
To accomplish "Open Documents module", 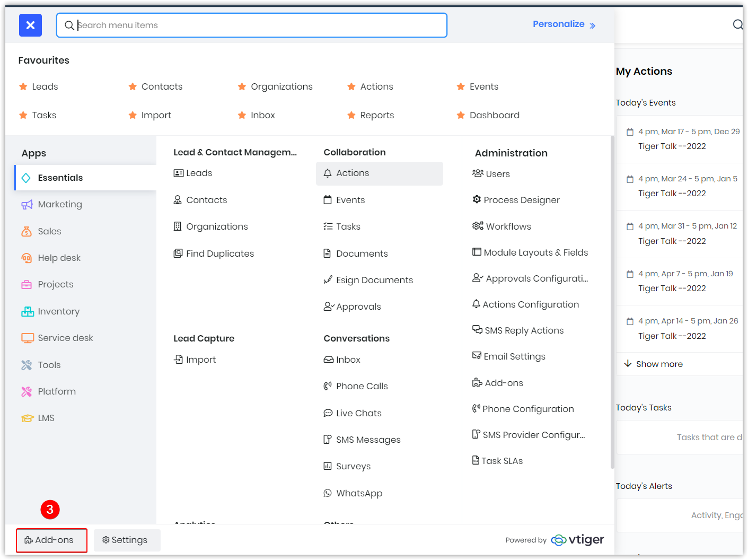I will (x=356, y=253).
